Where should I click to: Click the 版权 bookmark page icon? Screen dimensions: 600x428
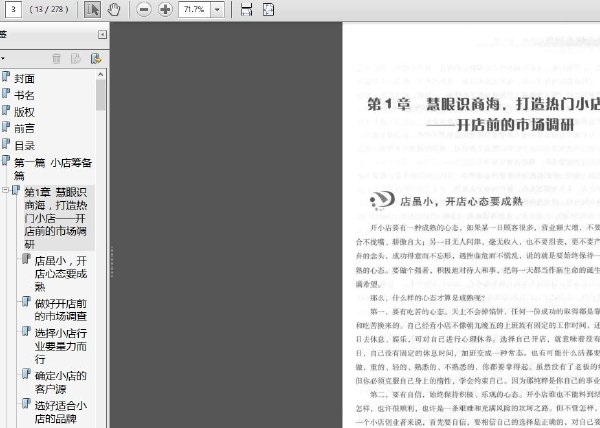(6, 110)
